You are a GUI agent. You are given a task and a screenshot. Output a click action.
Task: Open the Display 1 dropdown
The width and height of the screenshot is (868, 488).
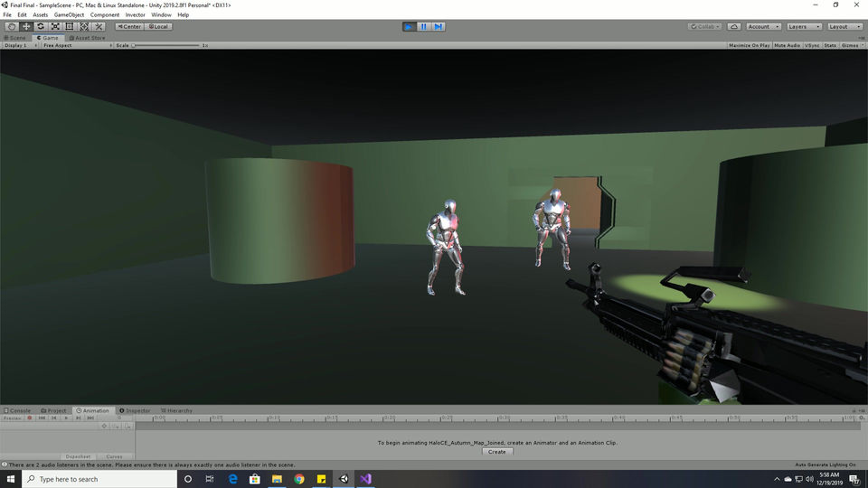coord(21,45)
